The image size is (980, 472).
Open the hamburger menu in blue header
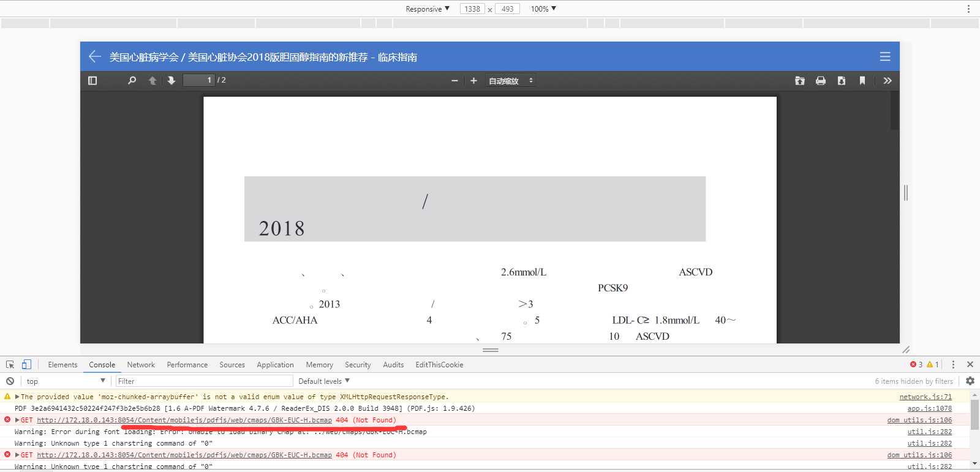tap(885, 56)
